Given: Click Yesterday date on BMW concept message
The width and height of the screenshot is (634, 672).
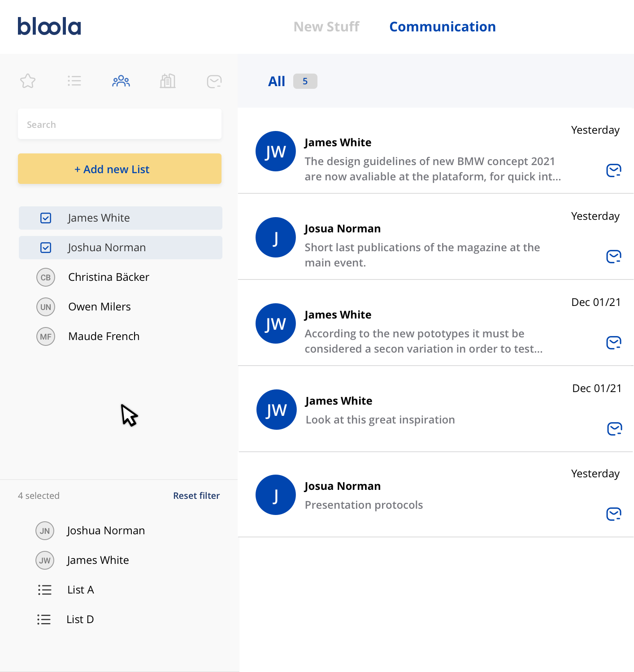Looking at the screenshot, I should [x=595, y=130].
